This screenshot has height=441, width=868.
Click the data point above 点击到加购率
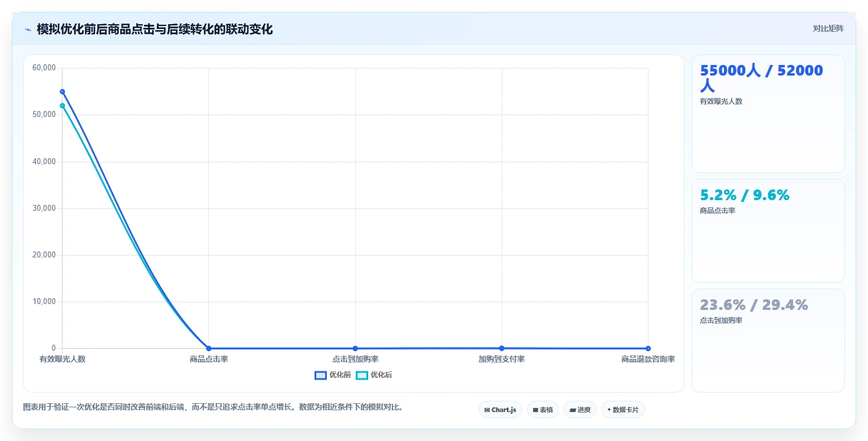point(355,348)
